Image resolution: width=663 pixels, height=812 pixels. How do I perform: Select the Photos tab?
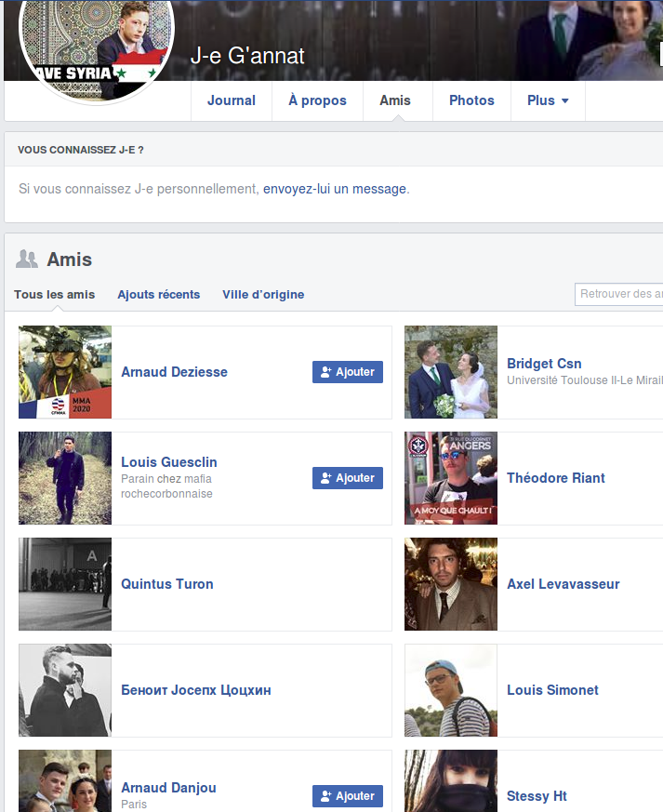click(471, 100)
